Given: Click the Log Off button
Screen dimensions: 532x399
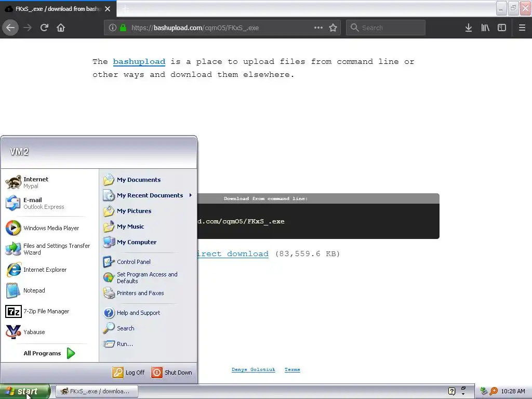Looking at the screenshot, I should pyautogui.click(x=129, y=373).
